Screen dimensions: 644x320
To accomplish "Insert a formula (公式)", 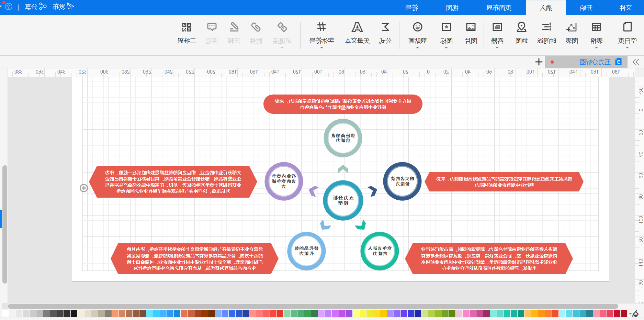I will pyautogui.click(x=385, y=33).
